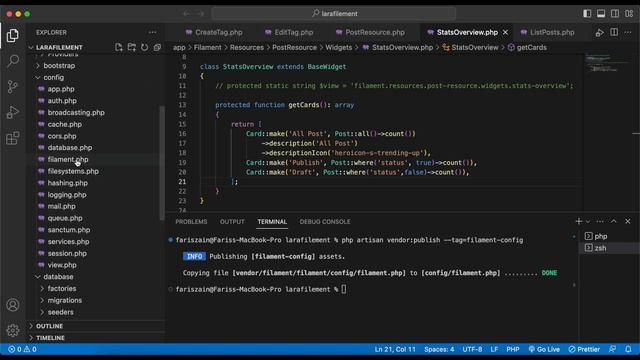This screenshot has width=640, height=360.
Task: Expand the seeders folder
Action: (60, 312)
